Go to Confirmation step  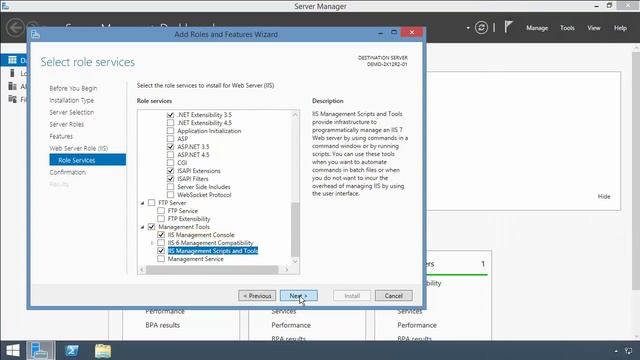click(x=67, y=172)
